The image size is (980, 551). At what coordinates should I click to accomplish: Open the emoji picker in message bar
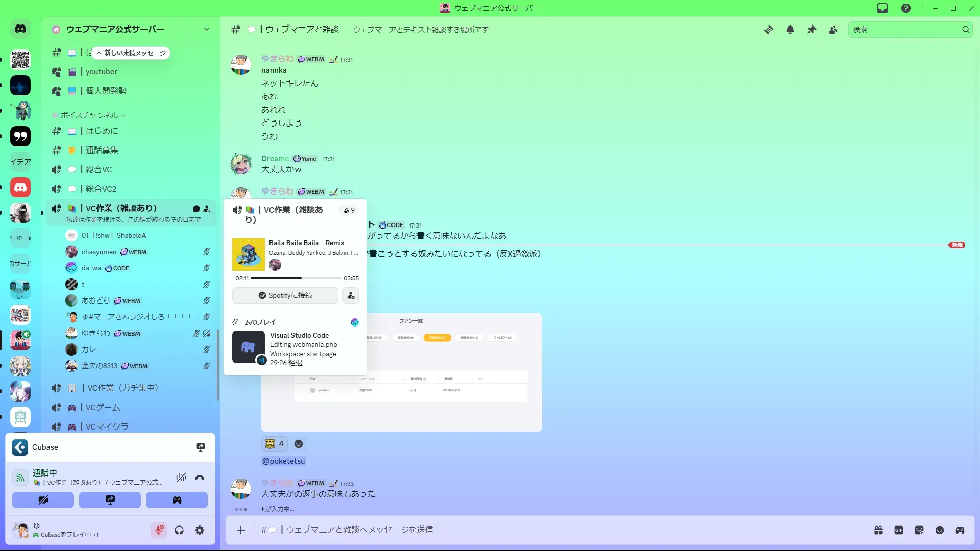click(940, 530)
